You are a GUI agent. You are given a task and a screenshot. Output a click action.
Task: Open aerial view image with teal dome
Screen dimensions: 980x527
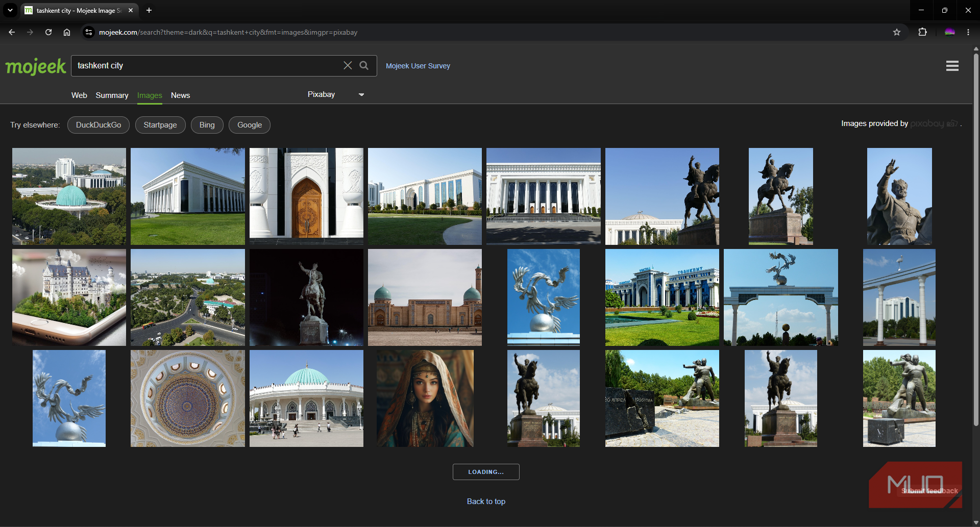[x=69, y=196]
